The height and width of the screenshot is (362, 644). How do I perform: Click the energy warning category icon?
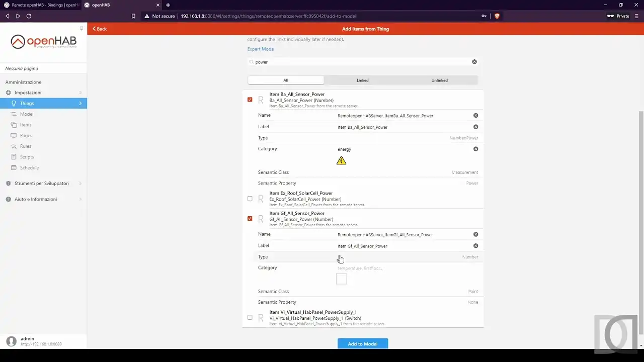342,161
